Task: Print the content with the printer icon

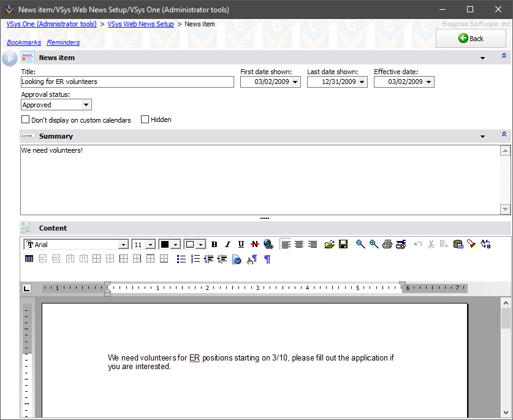Action: pyautogui.click(x=387, y=244)
